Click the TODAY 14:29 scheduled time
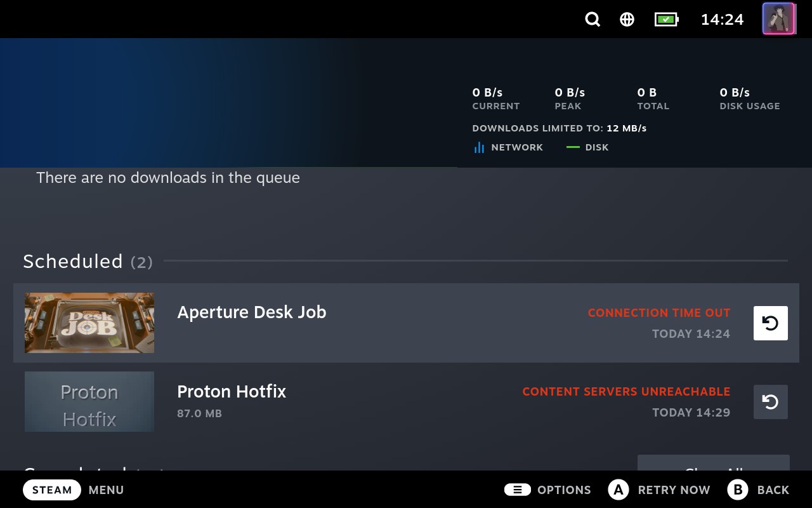Image resolution: width=812 pixels, height=508 pixels. (x=691, y=413)
